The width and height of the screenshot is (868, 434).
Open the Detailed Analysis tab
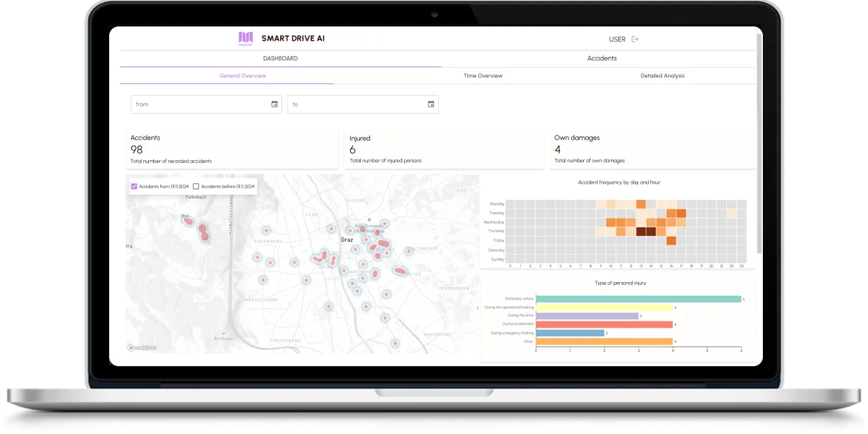(662, 75)
